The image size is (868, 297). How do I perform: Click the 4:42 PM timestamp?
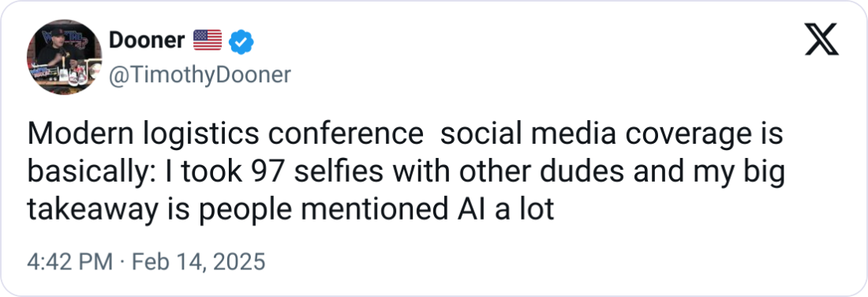[69, 261]
